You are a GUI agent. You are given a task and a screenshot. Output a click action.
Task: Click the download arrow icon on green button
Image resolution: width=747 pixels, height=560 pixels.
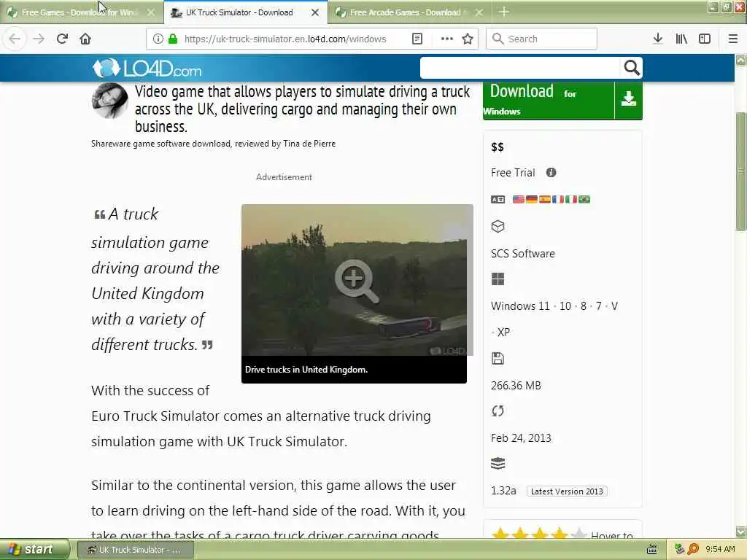pos(628,98)
